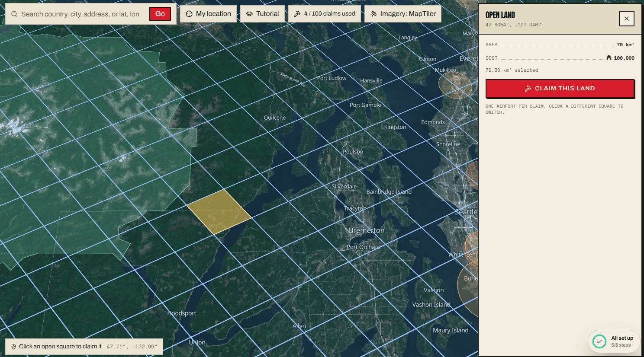Click the green checkmark circle icon
Viewport: 644px width, 357px height.
(599, 341)
